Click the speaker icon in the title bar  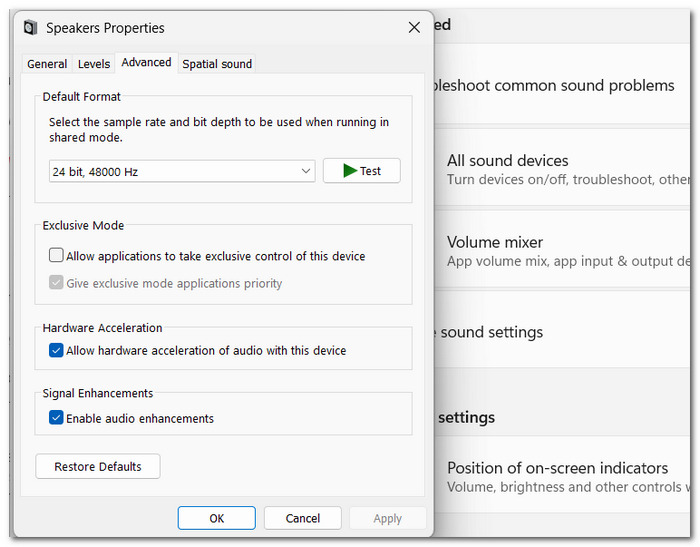[x=30, y=28]
